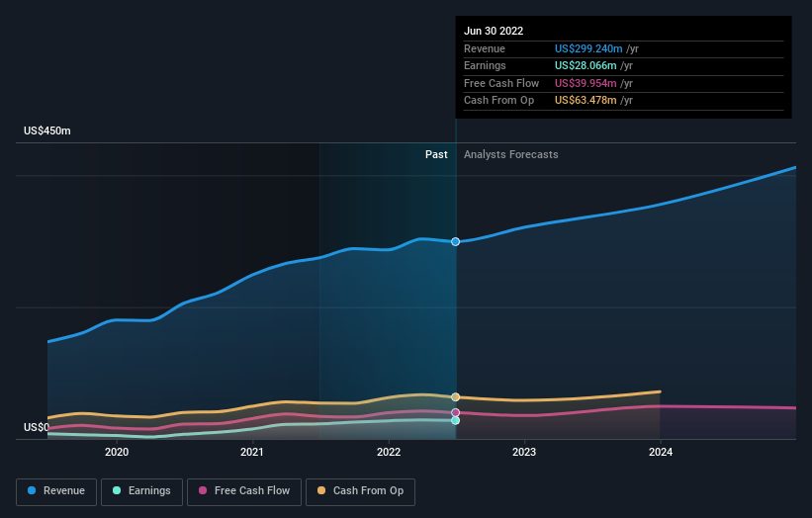This screenshot has height=518, width=812.
Task: Click the US$63.478m cash from op value
Action: (586, 101)
